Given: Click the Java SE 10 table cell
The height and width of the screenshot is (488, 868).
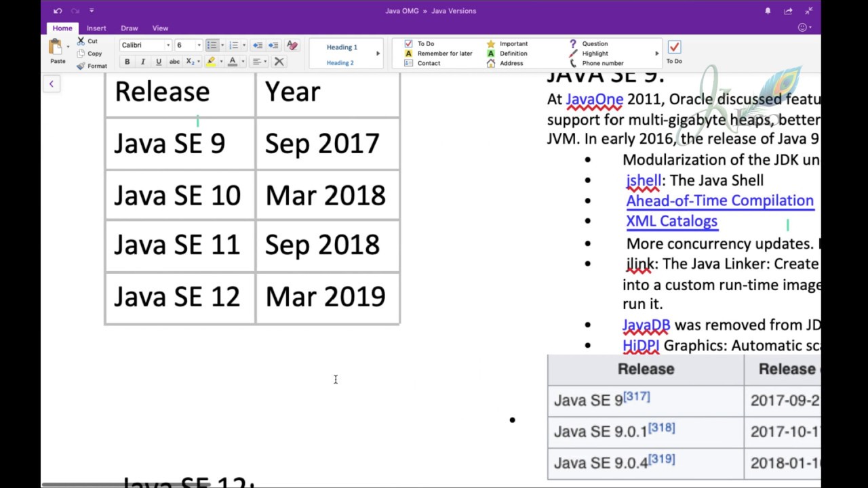Looking at the screenshot, I should point(180,195).
